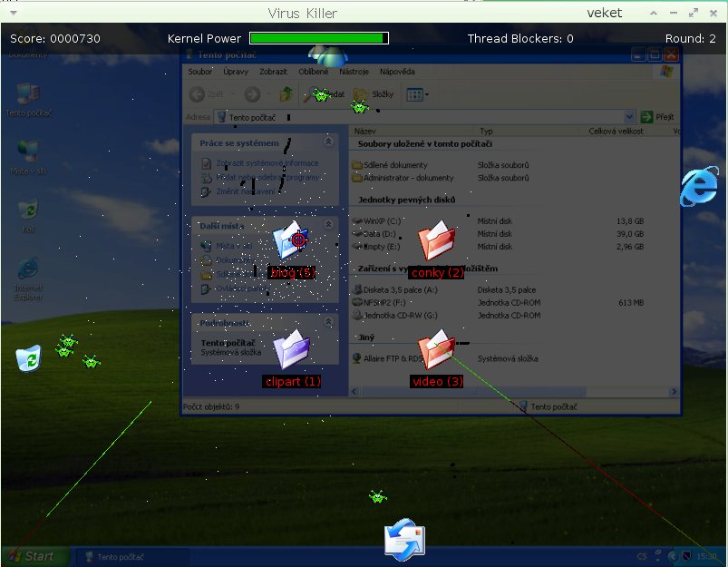This screenshot has height=567, width=728.
Task: Open the Internet Explorer desktop shortcut
Action: point(28,279)
